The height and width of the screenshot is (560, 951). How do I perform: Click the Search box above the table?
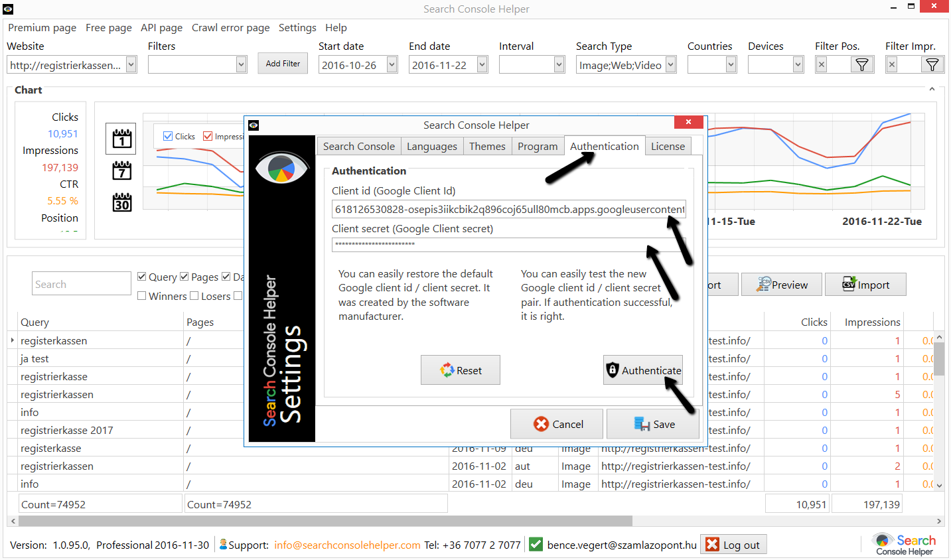tap(82, 284)
